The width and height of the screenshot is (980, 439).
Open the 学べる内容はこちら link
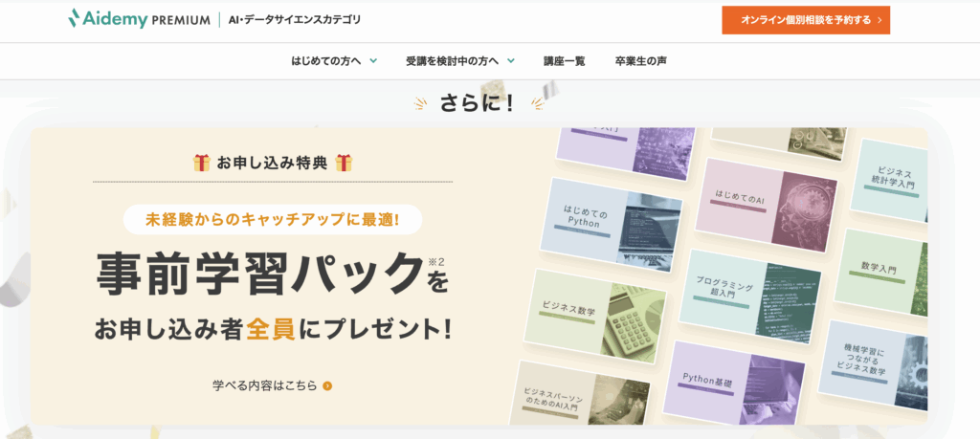coord(265,386)
